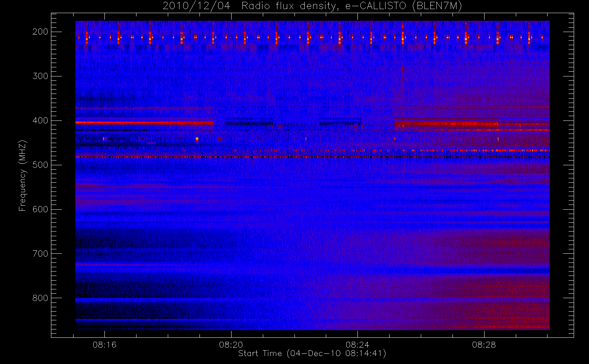Screen dimensions: 589x364
Task: Click the 08:16 time tick label
Action: pyautogui.click(x=104, y=345)
